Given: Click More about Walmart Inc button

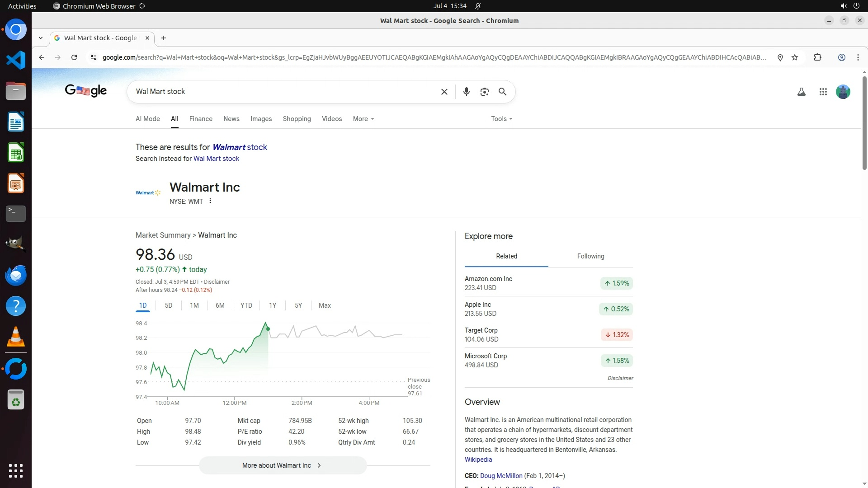Looking at the screenshot, I should click(283, 465).
